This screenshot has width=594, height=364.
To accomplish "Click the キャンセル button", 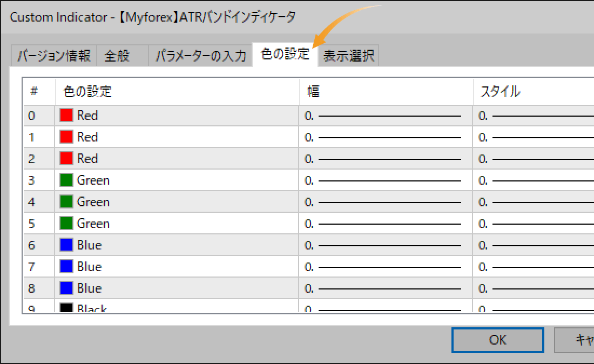I will point(583,340).
